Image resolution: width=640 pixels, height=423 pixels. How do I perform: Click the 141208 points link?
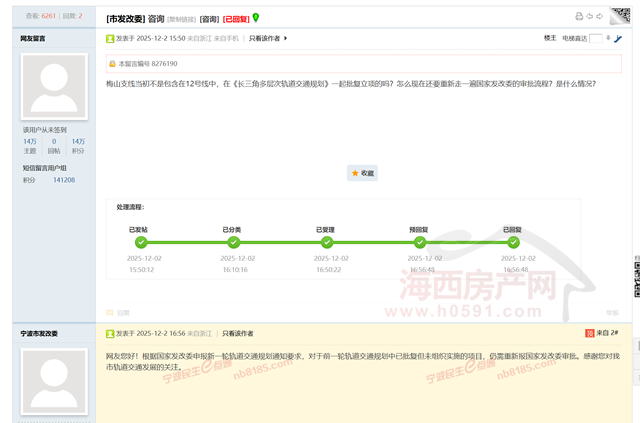[64, 180]
